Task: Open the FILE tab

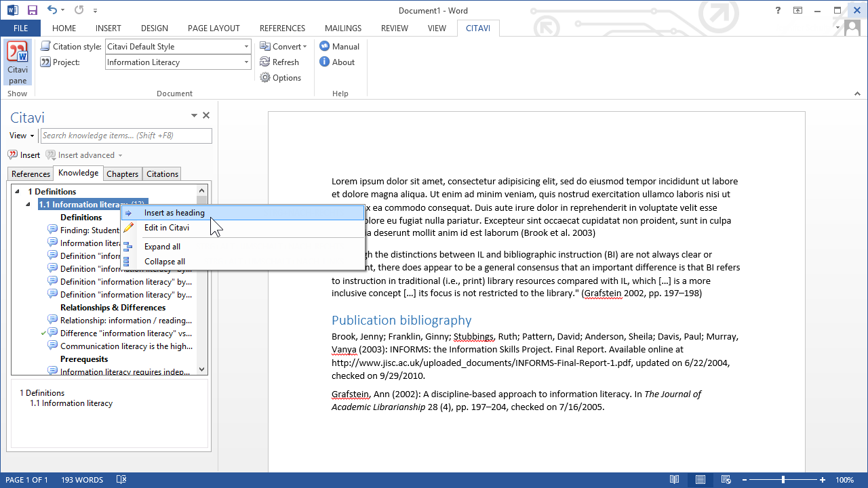Action: (20, 28)
